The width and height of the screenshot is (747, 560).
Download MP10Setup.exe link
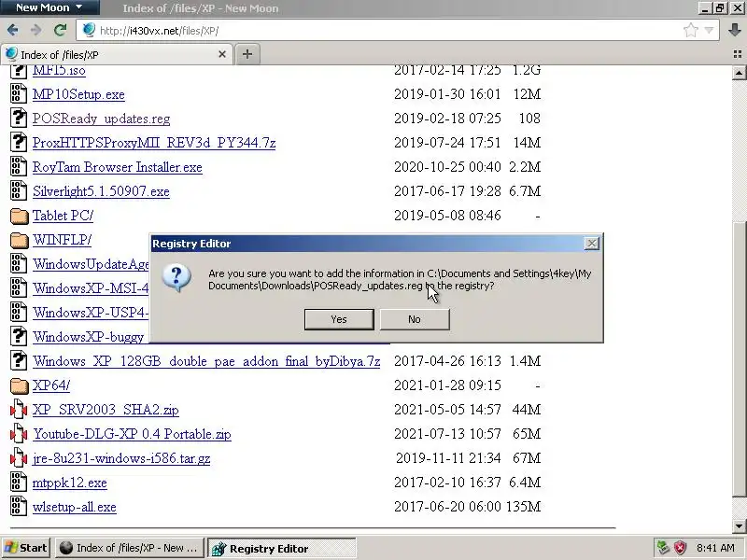(78, 94)
